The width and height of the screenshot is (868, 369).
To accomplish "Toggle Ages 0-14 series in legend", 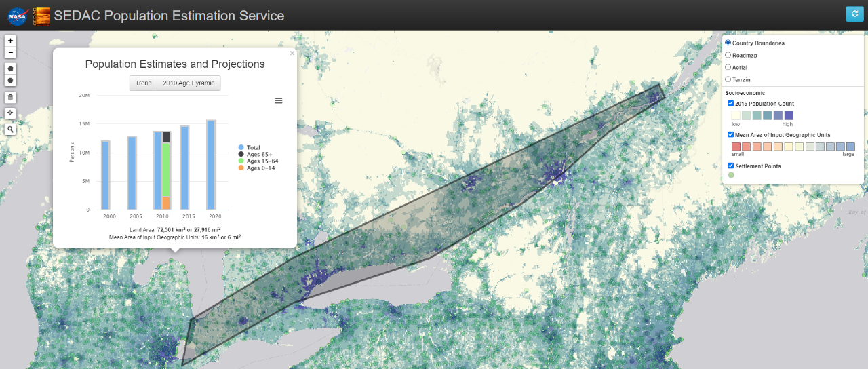I will click(x=256, y=168).
